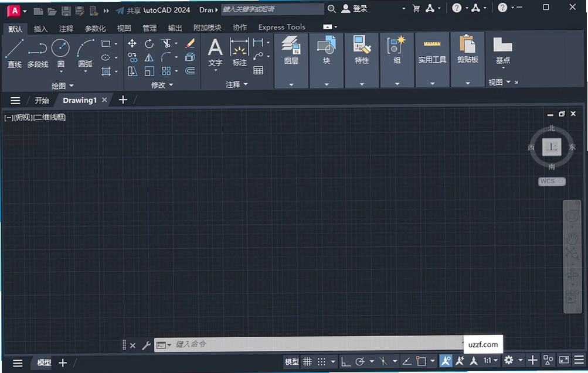
Task: Switch to the 管理 ribbon tab
Action: (x=149, y=28)
